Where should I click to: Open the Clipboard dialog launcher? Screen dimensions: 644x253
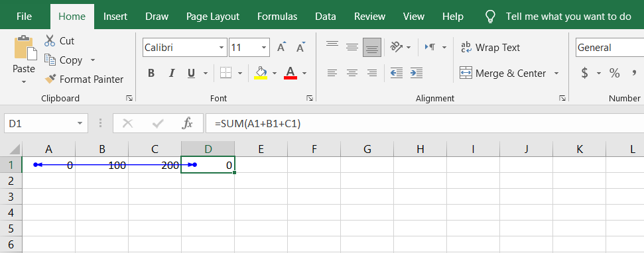pyautogui.click(x=129, y=98)
